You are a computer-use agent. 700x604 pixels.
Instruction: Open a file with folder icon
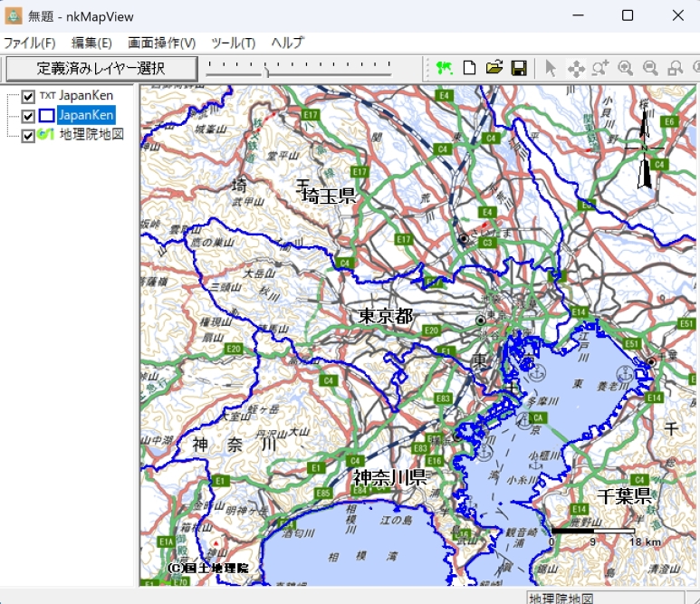click(x=494, y=68)
